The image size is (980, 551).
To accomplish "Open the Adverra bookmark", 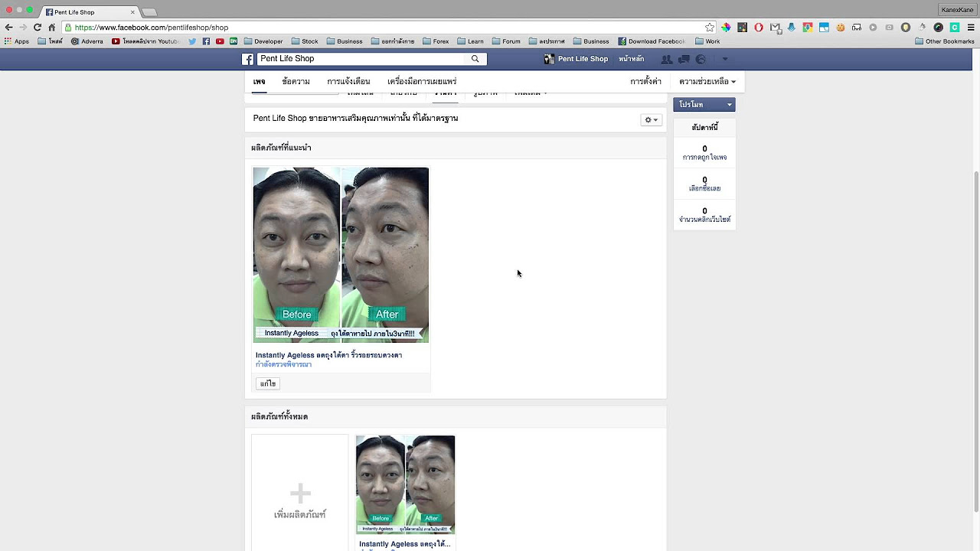I will pyautogui.click(x=87, y=41).
